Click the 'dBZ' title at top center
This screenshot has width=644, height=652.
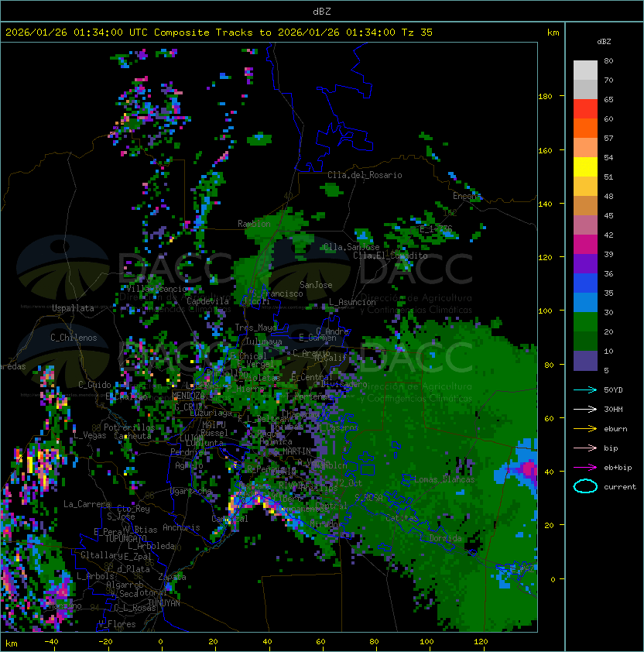322,11
